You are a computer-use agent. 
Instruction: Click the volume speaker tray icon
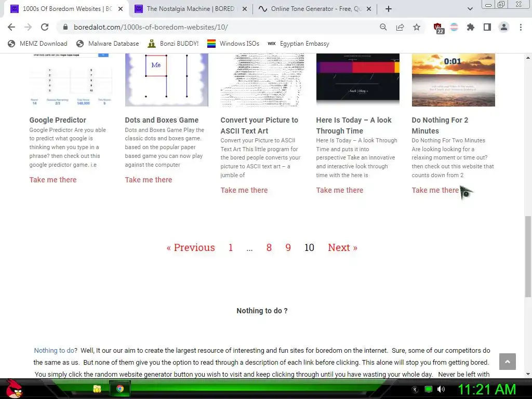pyautogui.click(x=441, y=389)
